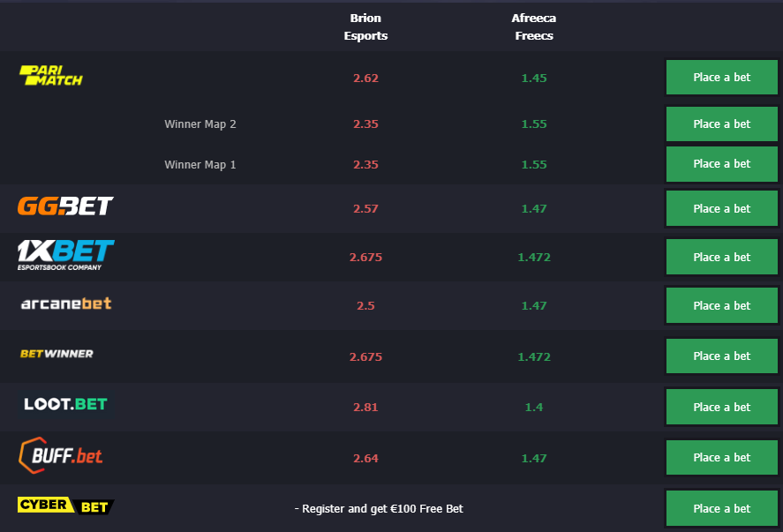Place a bet on Winner Map 1

721,164
